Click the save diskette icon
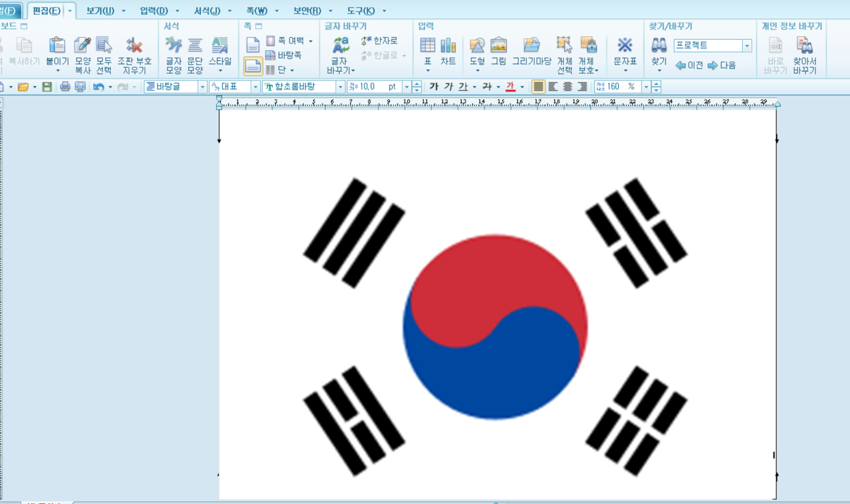This screenshot has height=504, width=850. pyautogui.click(x=47, y=87)
